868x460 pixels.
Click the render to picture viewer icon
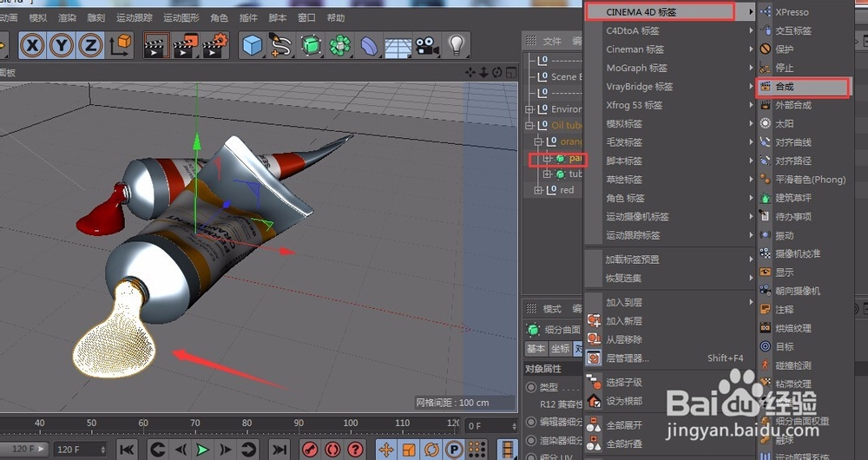click(x=186, y=46)
